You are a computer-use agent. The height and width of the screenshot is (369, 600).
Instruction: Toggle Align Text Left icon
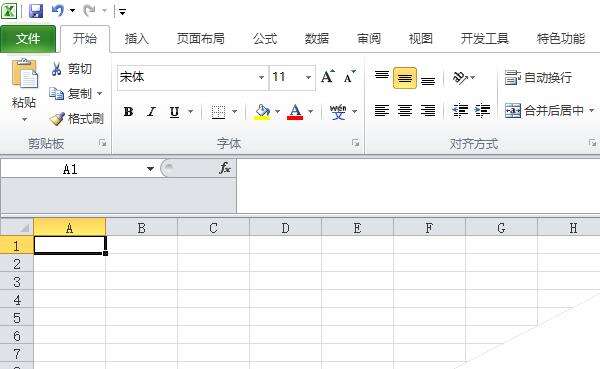[x=382, y=111]
